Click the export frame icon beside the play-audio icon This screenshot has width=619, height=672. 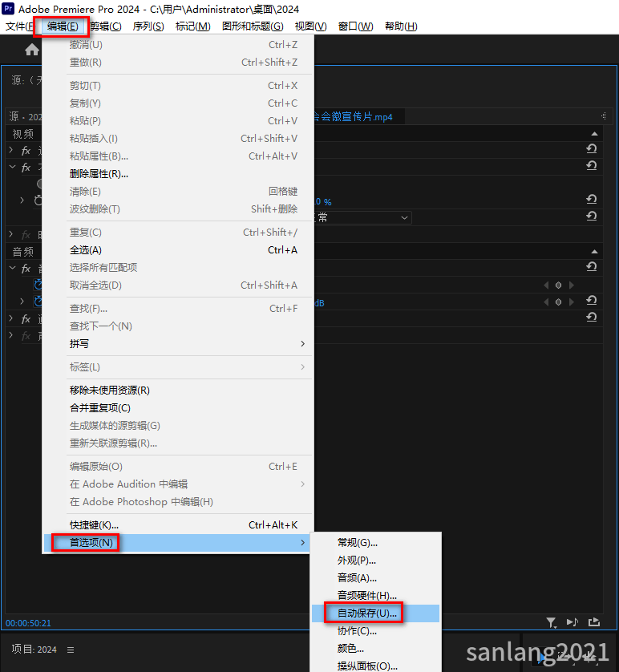point(593,621)
